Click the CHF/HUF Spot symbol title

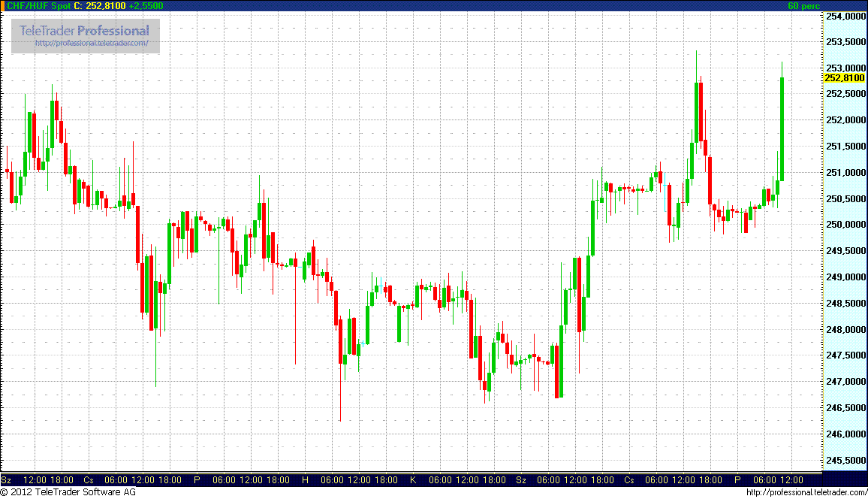coord(38,5)
